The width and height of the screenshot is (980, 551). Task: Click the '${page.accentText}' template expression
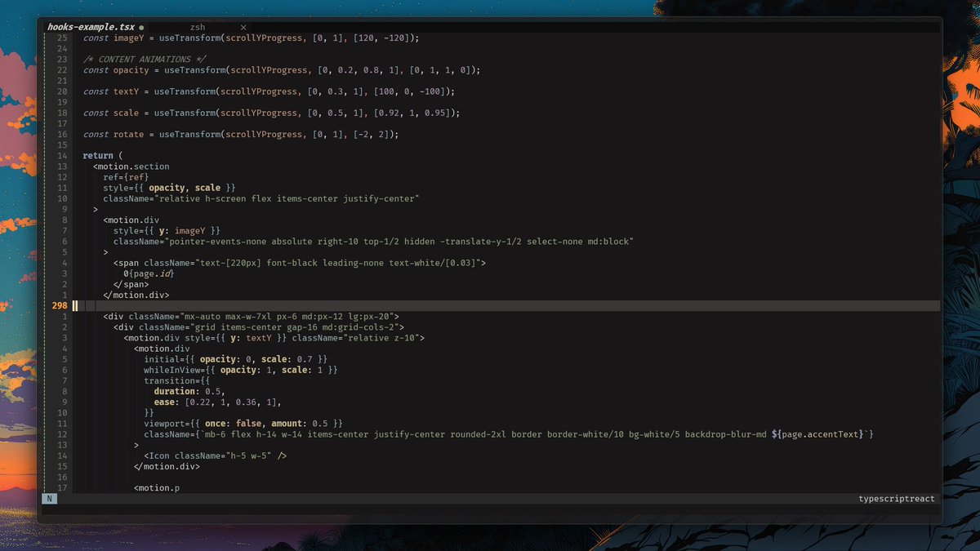[817, 434]
